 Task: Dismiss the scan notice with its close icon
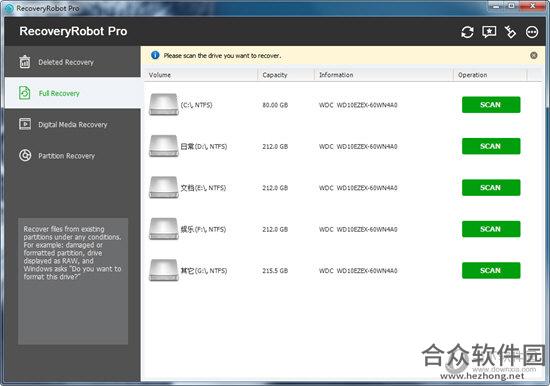[x=534, y=55]
